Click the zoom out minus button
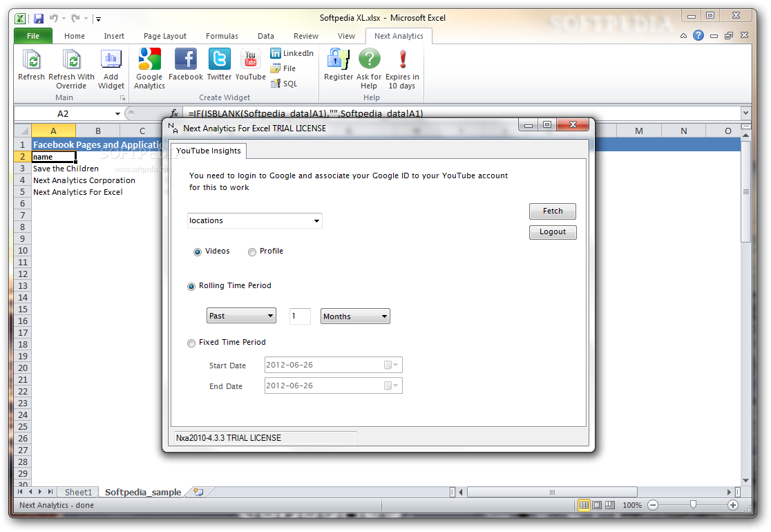The height and width of the screenshot is (532, 771). [x=653, y=505]
